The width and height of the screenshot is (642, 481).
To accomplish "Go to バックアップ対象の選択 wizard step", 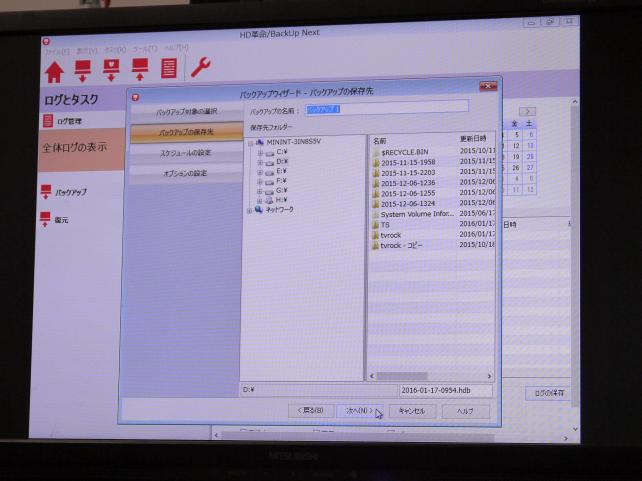I will [187, 111].
